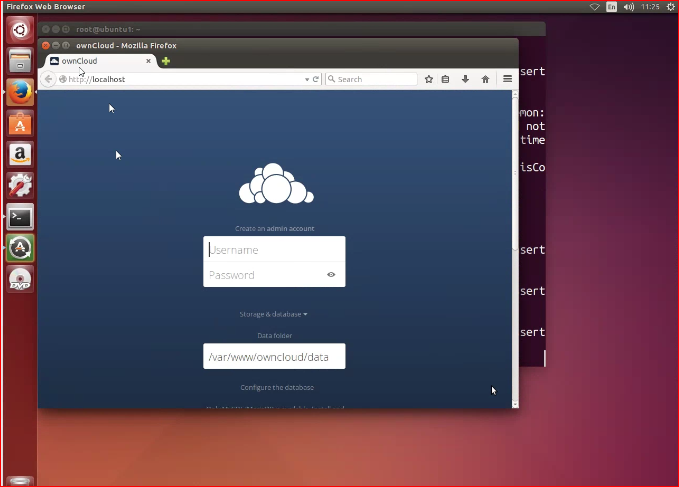The image size is (679, 487).
Task: Minimize the Firefox window
Action: 56,45
